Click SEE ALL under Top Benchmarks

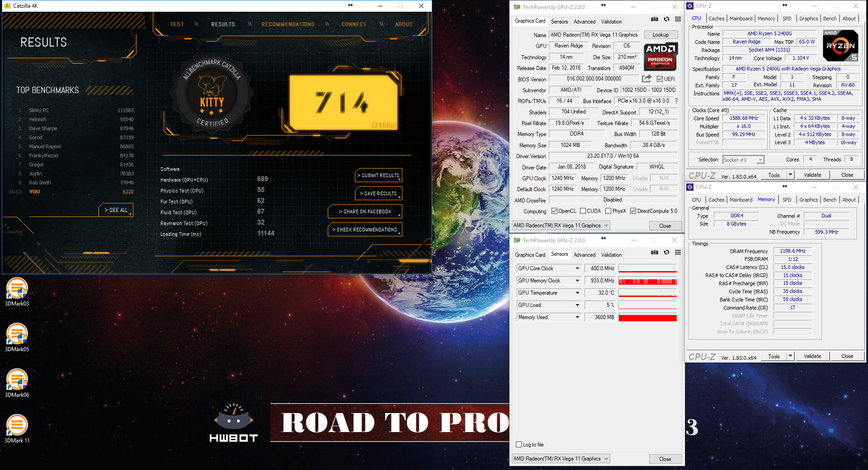tap(116, 210)
